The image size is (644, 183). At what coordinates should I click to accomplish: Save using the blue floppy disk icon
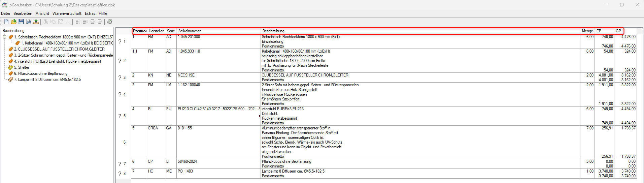[21, 22]
